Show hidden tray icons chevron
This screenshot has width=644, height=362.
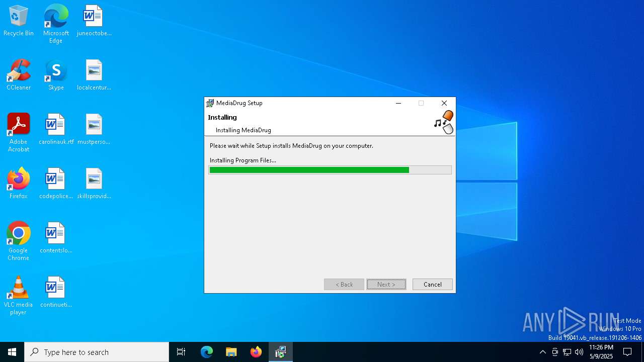542,352
